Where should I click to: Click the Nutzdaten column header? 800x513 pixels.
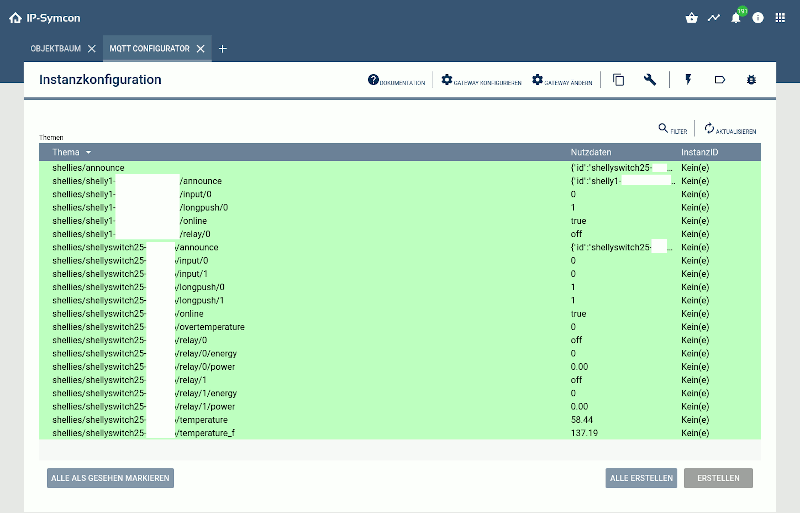pyautogui.click(x=591, y=152)
